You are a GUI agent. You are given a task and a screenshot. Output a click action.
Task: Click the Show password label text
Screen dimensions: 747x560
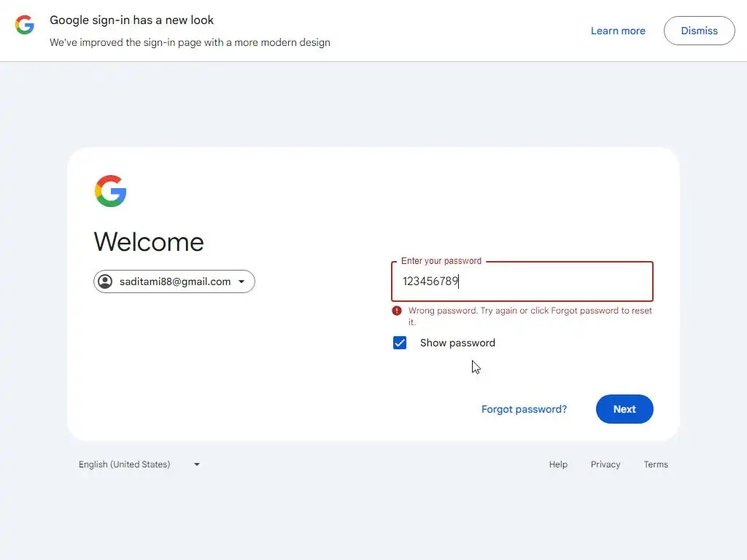point(457,343)
